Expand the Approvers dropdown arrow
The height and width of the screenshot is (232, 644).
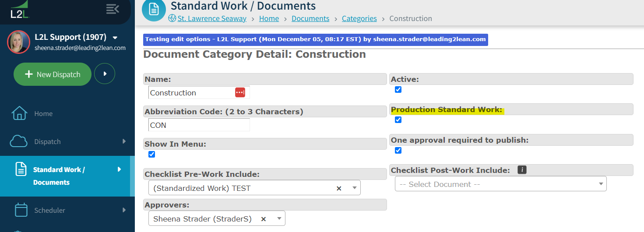[279, 219]
